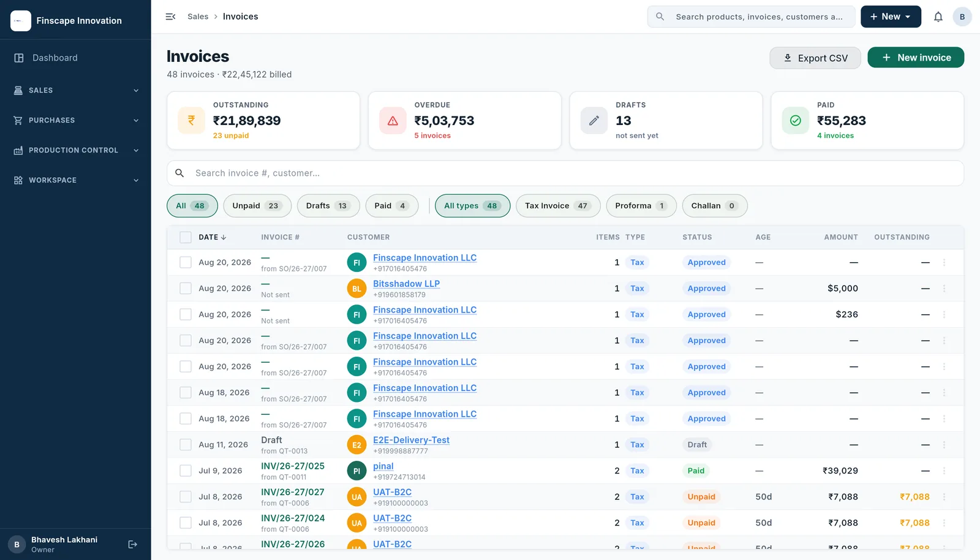Click the checkmark icon on Paid card
The height and width of the screenshot is (560, 980).
coord(796,120)
